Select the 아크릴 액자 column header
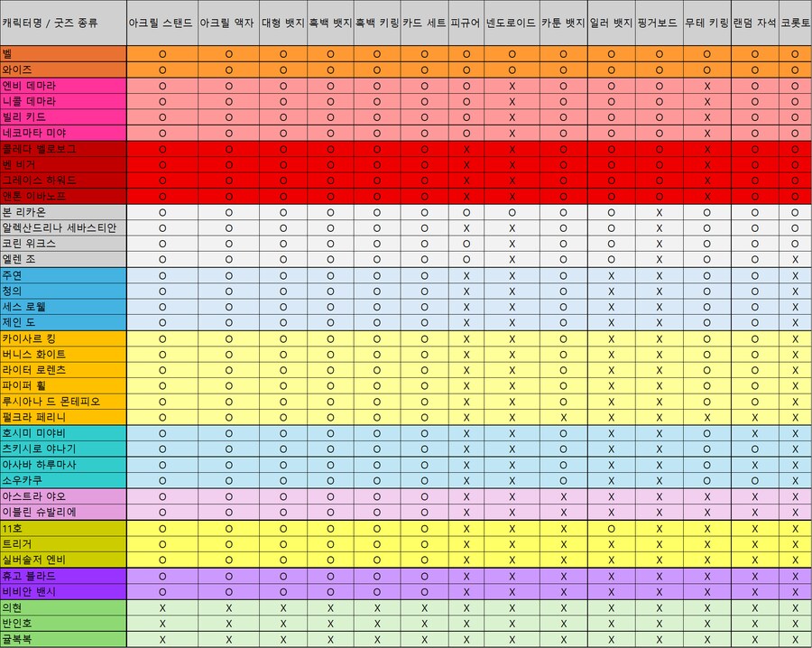 click(228, 23)
